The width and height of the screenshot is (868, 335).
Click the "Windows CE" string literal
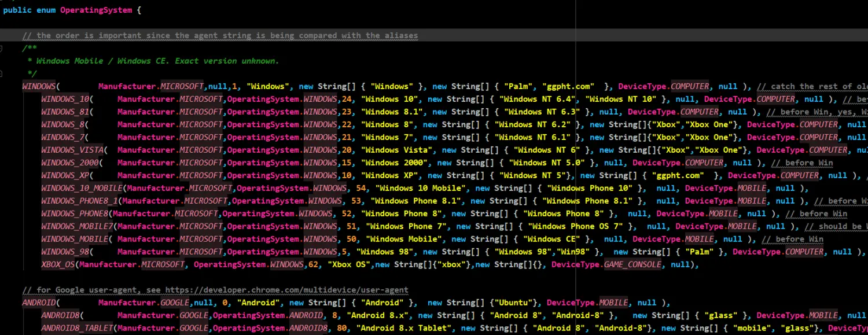coord(551,239)
